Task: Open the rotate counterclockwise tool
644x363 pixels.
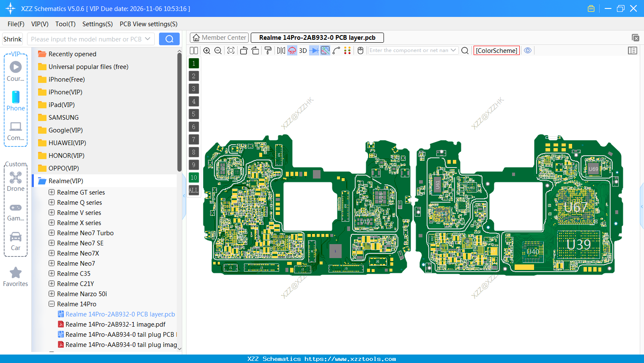Action: [x=244, y=50]
